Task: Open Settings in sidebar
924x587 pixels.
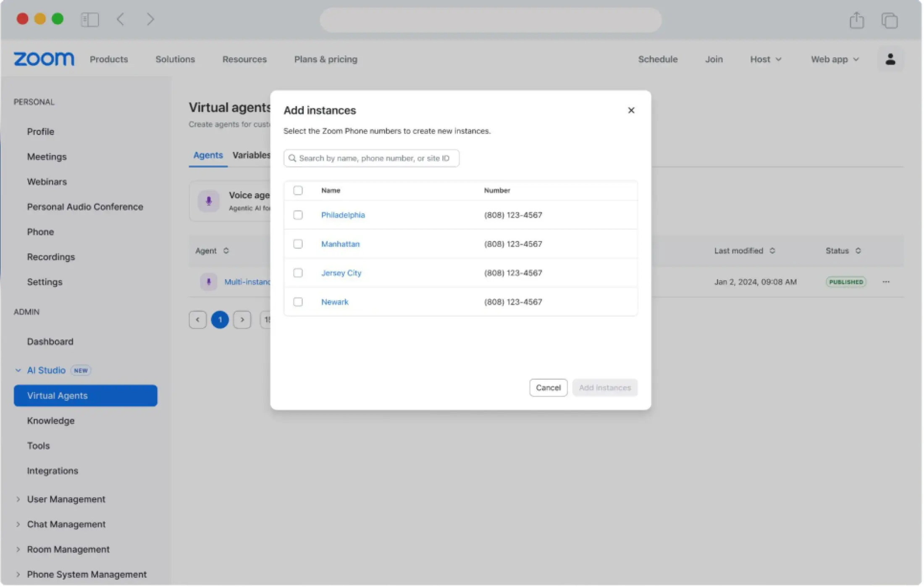Action: 45,282
